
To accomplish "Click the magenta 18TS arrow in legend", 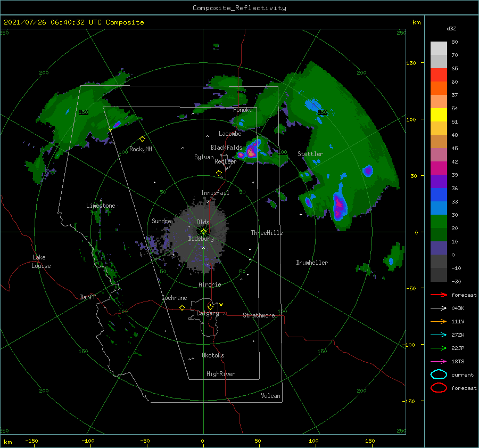I will 439,362.
